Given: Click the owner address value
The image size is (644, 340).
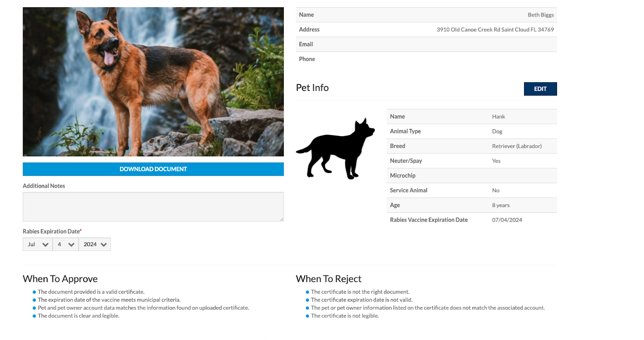Looking at the screenshot, I should tap(495, 30).
